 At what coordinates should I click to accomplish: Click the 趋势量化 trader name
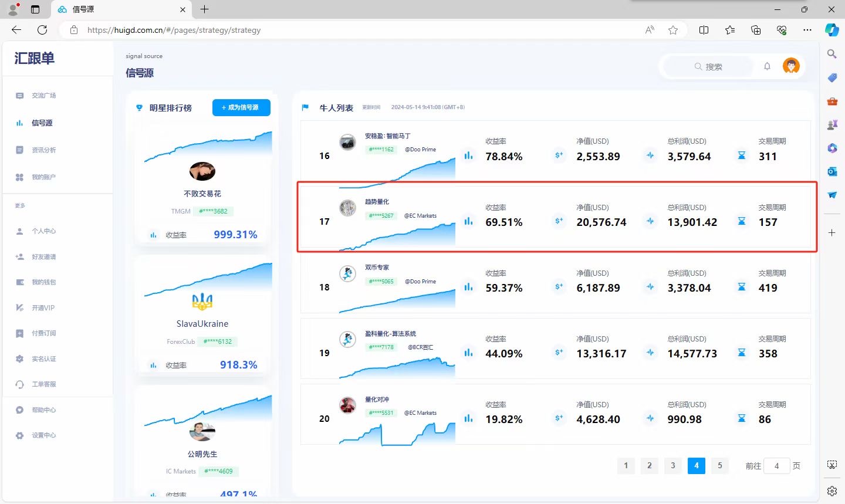pos(377,202)
